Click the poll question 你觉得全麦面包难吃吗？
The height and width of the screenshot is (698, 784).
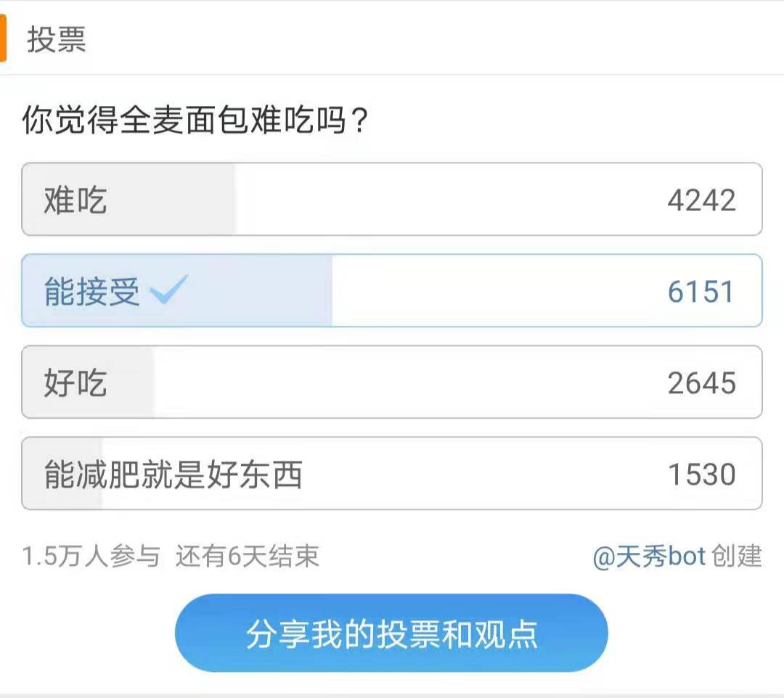pos(196,120)
